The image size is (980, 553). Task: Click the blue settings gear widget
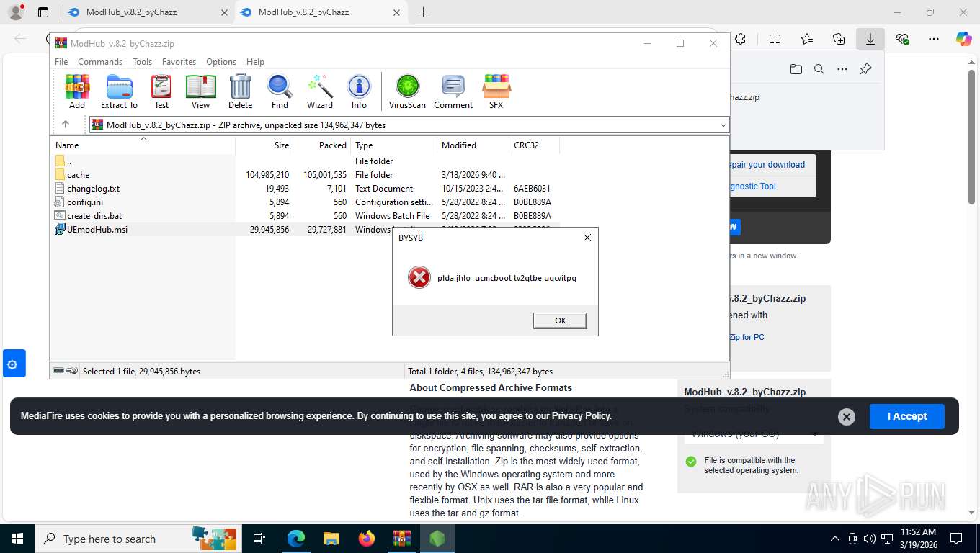[14, 364]
